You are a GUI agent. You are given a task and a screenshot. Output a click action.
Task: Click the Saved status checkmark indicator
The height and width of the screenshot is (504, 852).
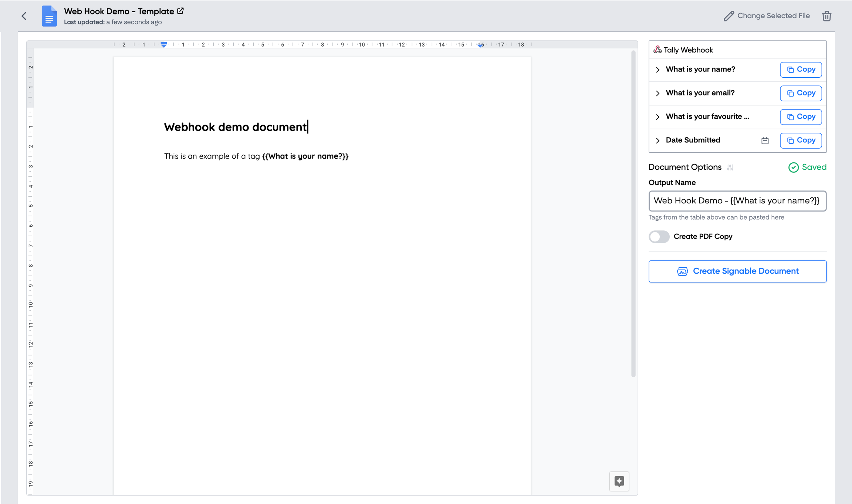(x=794, y=168)
